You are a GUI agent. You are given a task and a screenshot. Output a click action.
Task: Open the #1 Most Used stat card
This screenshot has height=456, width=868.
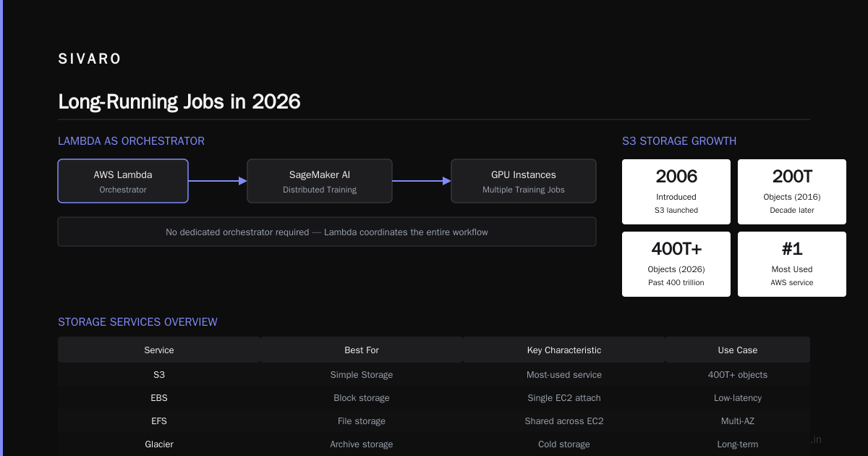(x=792, y=264)
